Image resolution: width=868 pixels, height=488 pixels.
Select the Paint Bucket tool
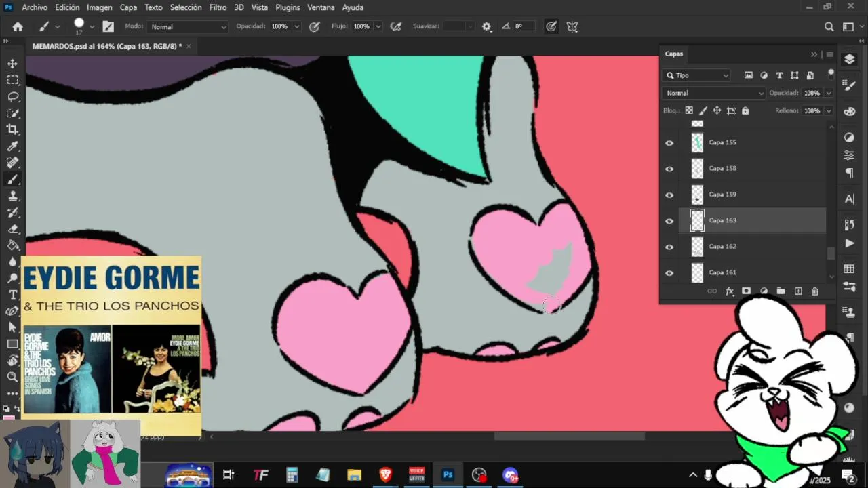tap(12, 245)
